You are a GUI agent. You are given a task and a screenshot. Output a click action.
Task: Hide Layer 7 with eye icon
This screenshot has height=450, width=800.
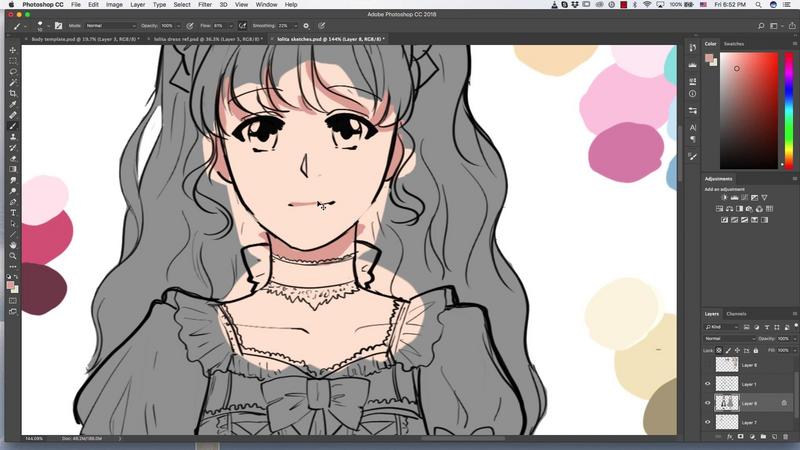[x=708, y=422]
